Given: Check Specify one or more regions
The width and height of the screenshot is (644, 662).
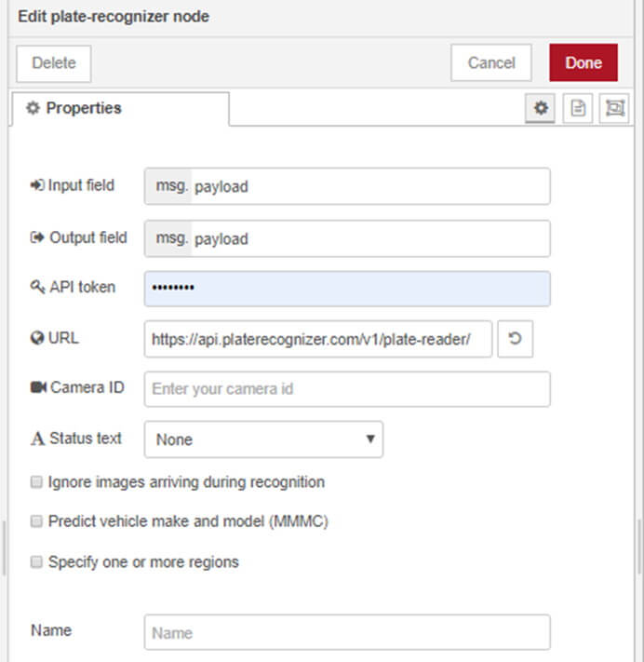Looking at the screenshot, I should [36, 562].
